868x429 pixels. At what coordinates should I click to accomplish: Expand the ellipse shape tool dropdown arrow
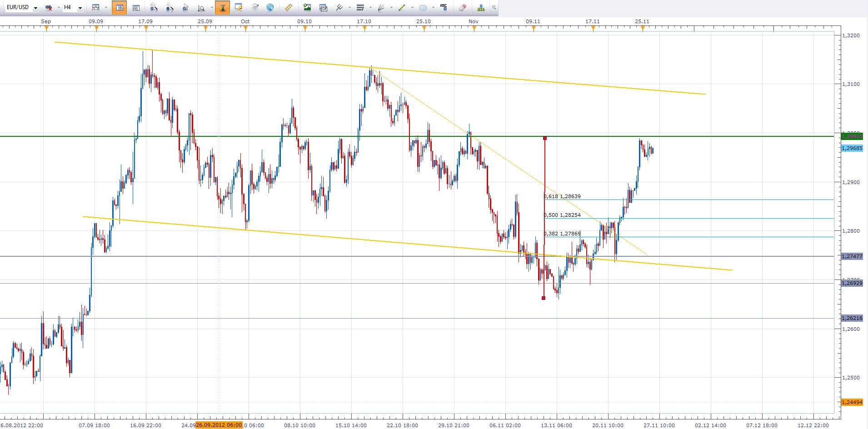(x=433, y=8)
